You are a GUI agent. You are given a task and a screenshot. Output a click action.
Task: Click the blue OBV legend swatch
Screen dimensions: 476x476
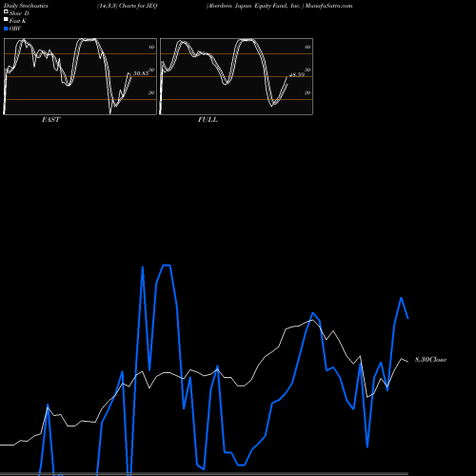click(6, 29)
